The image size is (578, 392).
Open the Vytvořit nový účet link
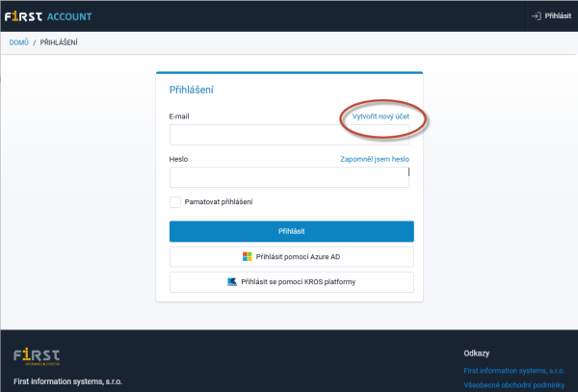pyautogui.click(x=381, y=117)
